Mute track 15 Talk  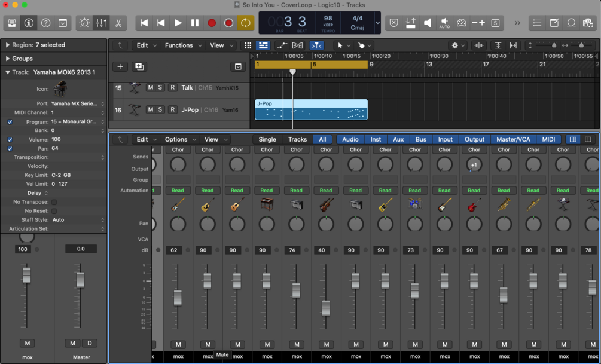[150, 87]
